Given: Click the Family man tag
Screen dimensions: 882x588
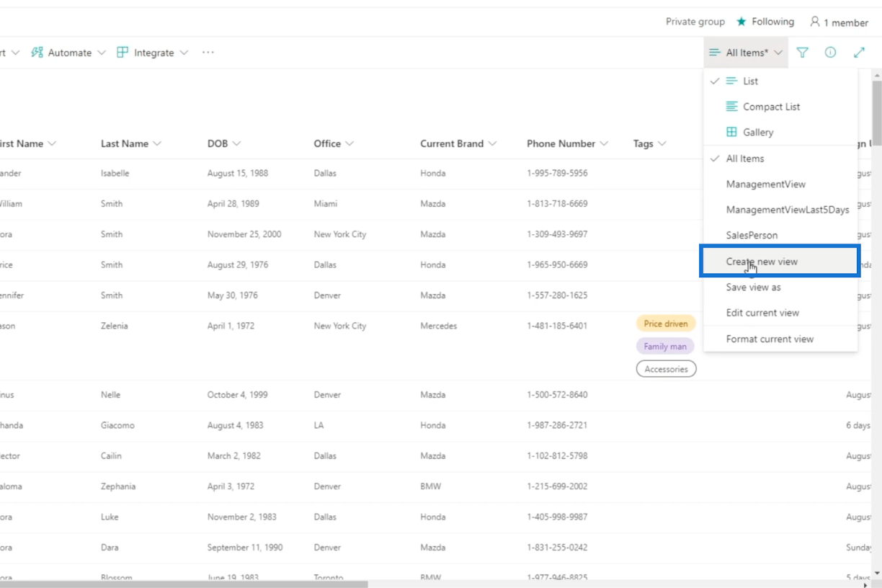Looking at the screenshot, I should 665,347.
